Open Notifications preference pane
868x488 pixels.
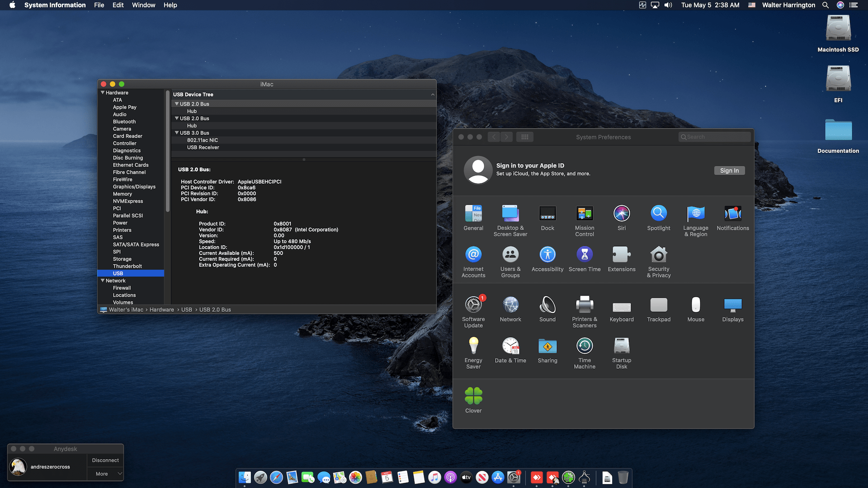(x=733, y=217)
